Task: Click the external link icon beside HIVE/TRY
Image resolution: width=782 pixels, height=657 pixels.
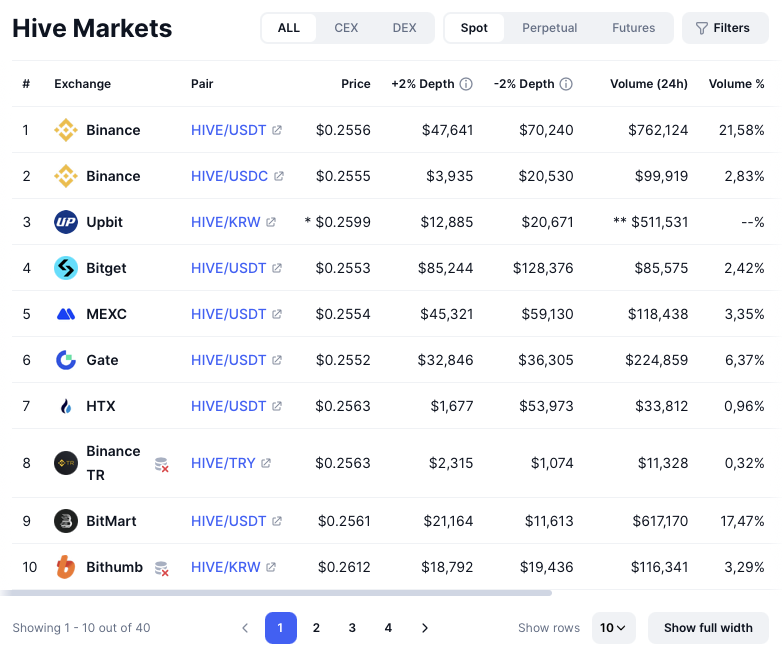Action: tap(266, 463)
